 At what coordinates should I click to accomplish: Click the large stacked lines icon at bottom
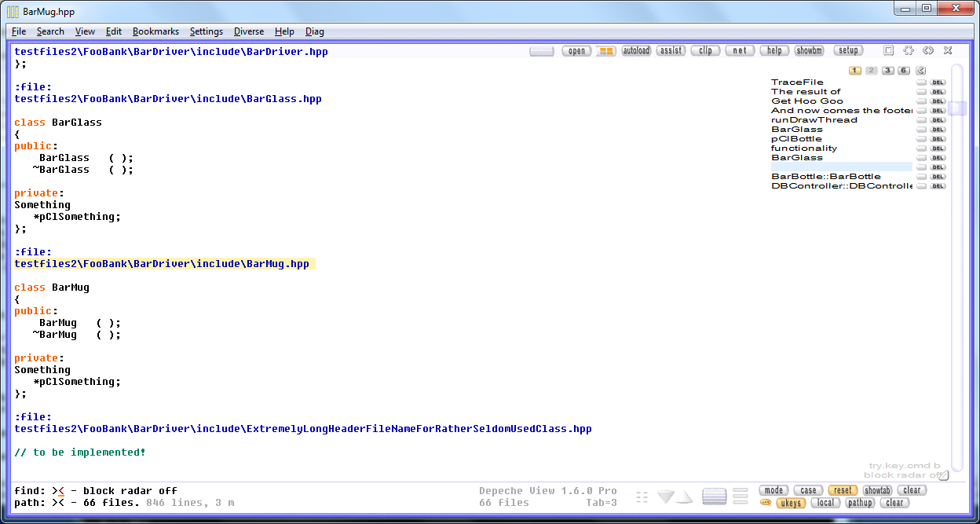714,497
